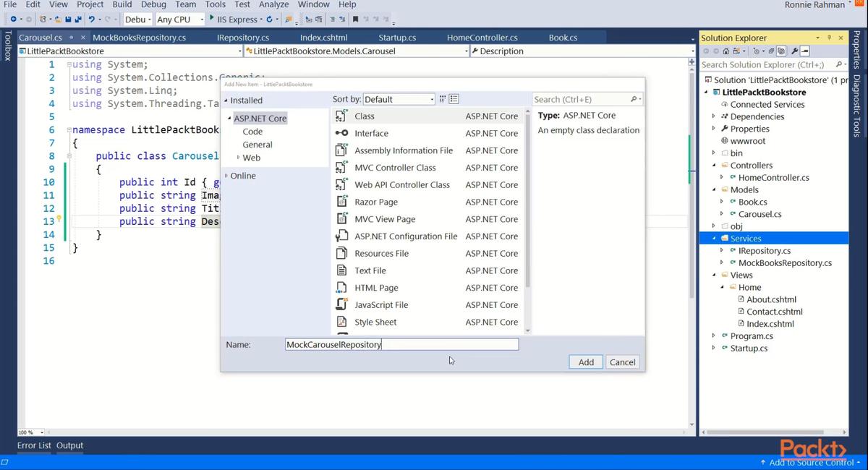Collapse the Views folder in Solution Explorer

[715, 275]
